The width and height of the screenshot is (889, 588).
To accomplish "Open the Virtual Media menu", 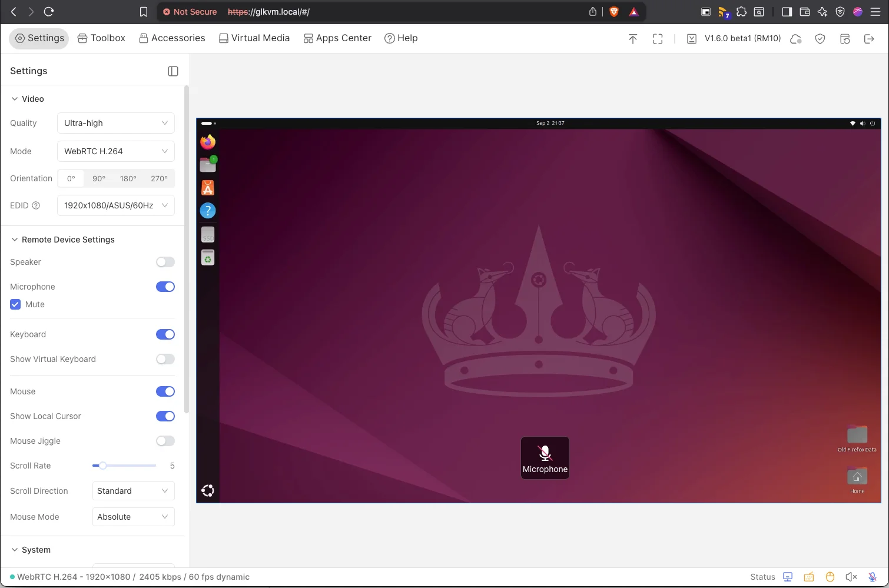I will pyautogui.click(x=254, y=38).
